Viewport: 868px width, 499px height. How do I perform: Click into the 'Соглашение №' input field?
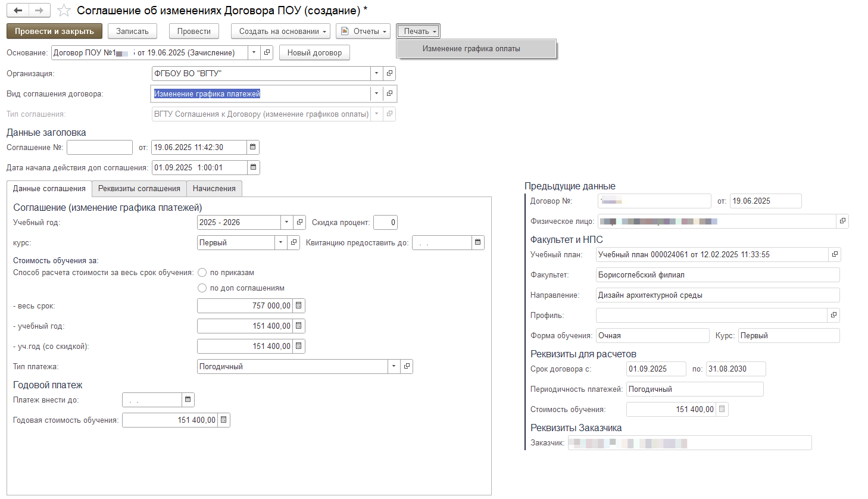[99, 147]
